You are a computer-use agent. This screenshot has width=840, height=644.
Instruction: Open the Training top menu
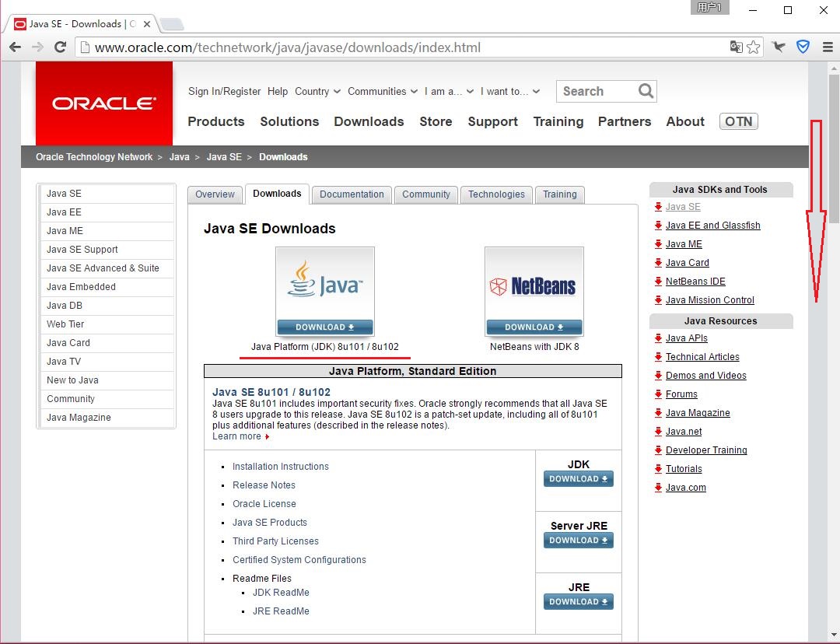click(x=558, y=121)
